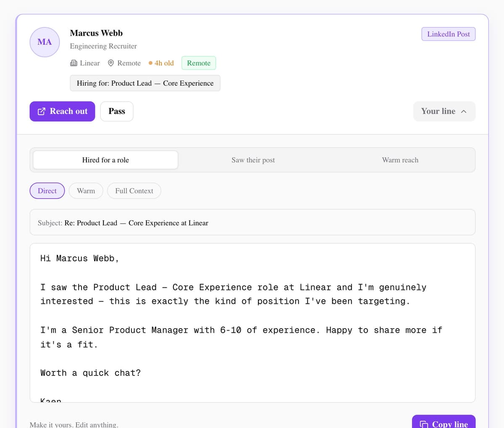Switch to Warm reach tab
504x428 pixels.
tap(400, 160)
